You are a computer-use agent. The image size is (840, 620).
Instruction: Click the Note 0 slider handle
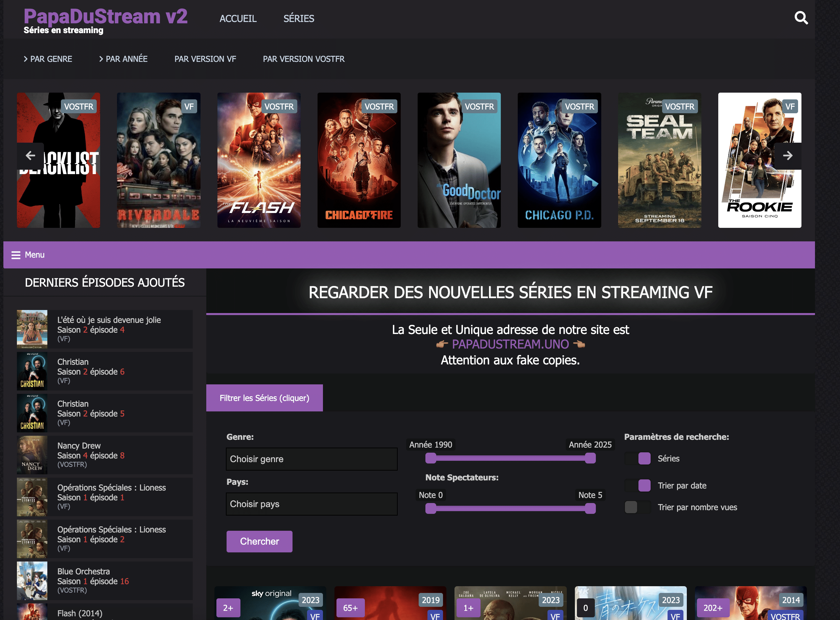(430, 508)
